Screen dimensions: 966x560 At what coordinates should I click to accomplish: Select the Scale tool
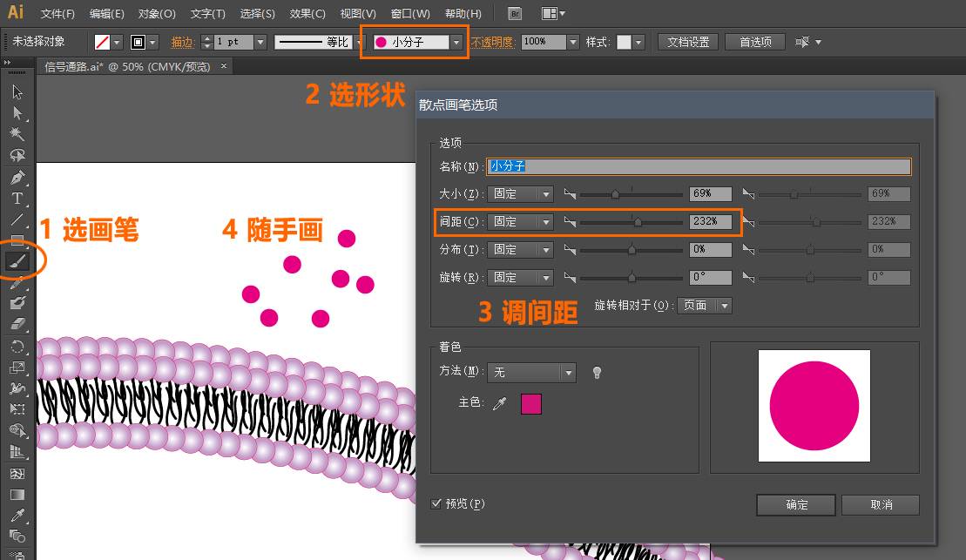point(17,368)
